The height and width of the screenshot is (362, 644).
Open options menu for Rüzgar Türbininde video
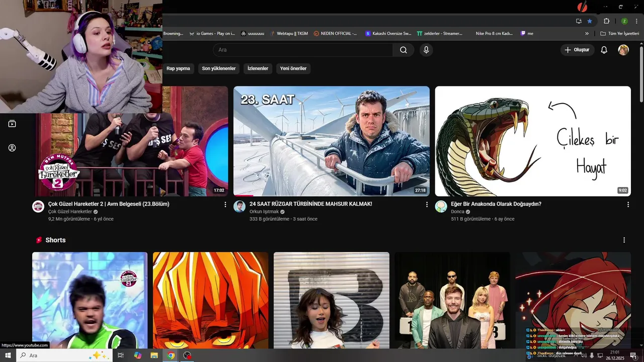[427, 205]
